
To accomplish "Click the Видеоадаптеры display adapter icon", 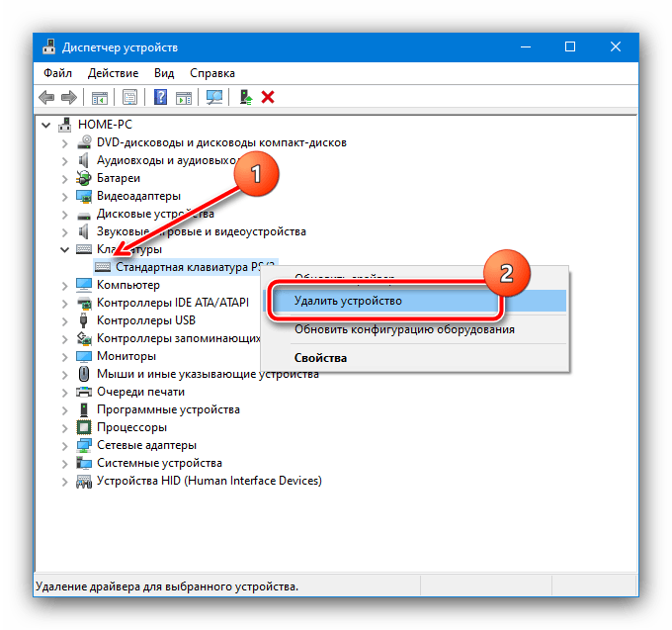I will (84, 196).
